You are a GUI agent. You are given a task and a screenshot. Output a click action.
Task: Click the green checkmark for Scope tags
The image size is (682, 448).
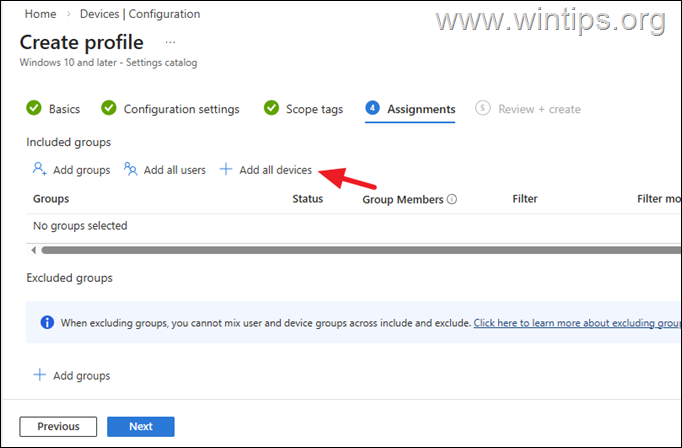(271, 108)
